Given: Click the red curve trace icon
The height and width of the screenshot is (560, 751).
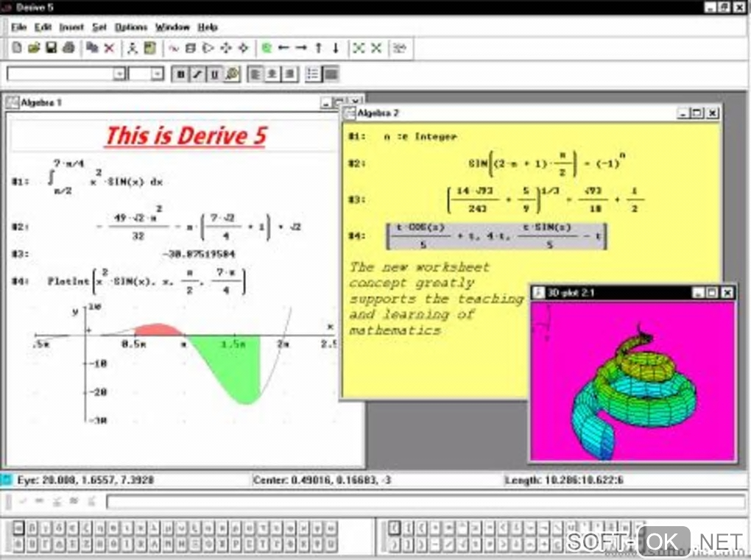Looking at the screenshot, I should click(x=173, y=48).
